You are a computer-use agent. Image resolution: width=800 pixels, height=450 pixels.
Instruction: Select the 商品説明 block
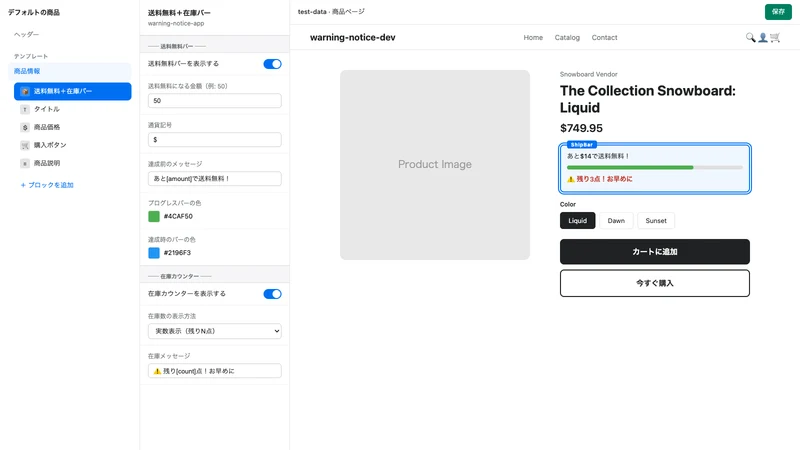point(72,163)
